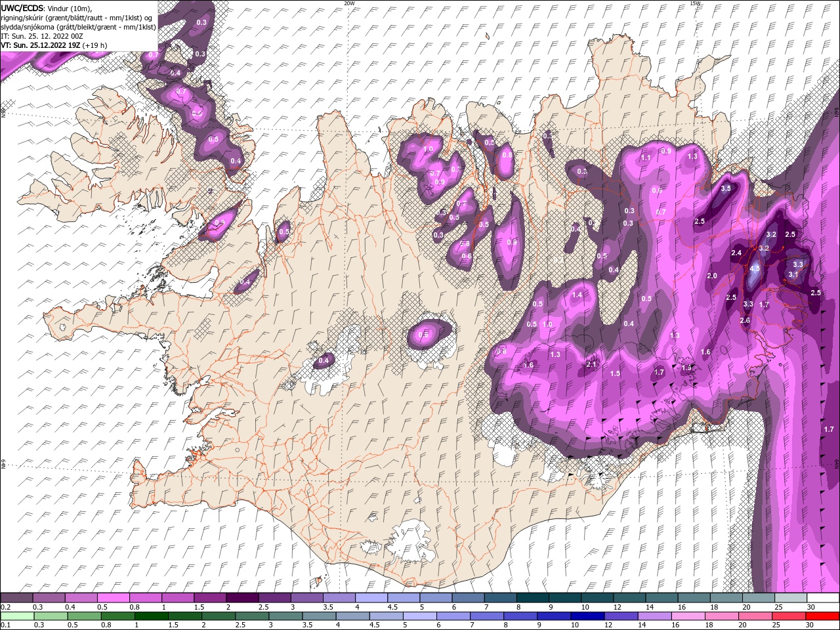
Task: Select the bright red swatch after 30
Action: (822, 616)
